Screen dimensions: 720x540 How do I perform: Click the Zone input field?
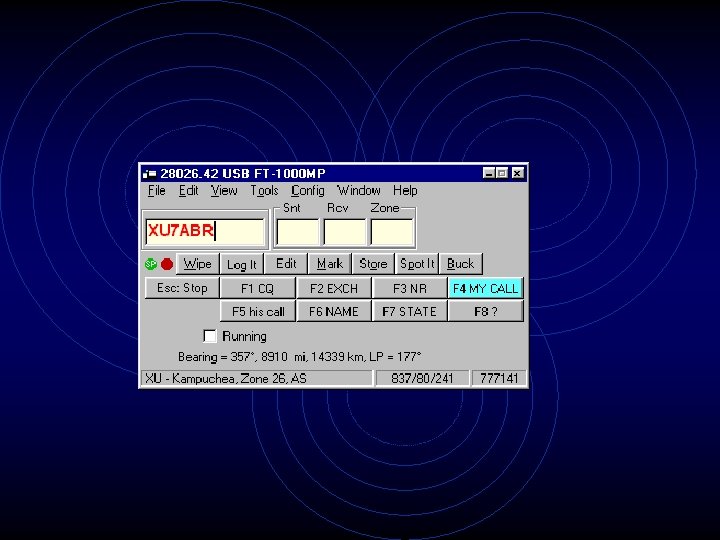pyautogui.click(x=392, y=232)
